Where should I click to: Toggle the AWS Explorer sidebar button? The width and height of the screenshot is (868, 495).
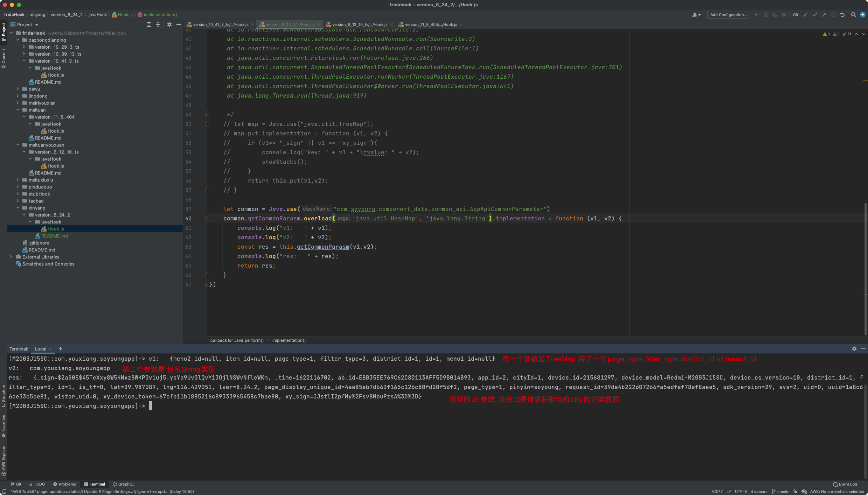pos(4,460)
